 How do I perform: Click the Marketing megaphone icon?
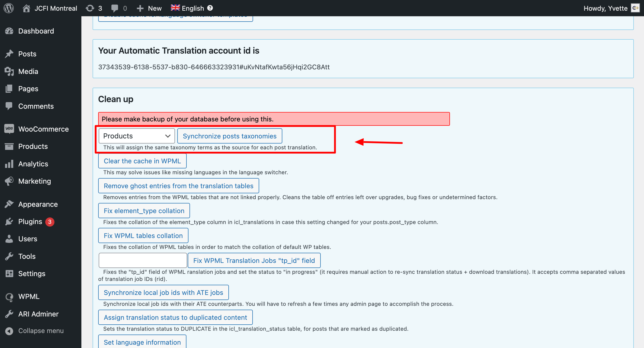click(9, 181)
